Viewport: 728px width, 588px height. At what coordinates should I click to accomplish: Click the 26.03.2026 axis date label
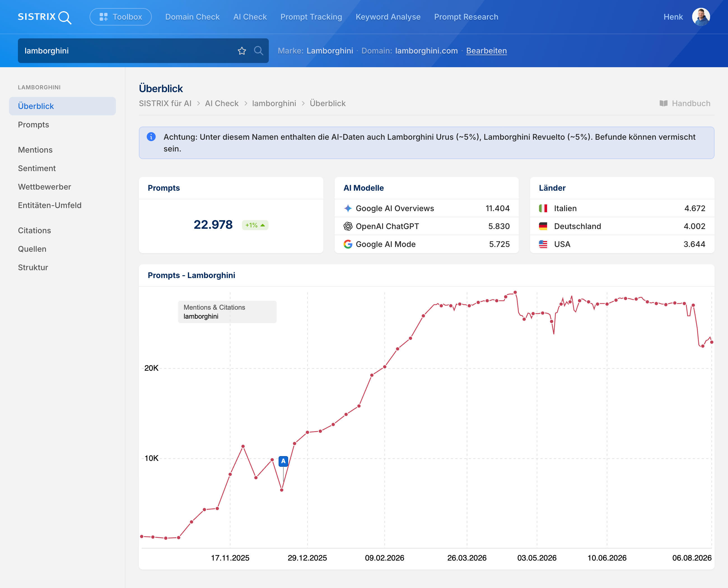(467, 558)
